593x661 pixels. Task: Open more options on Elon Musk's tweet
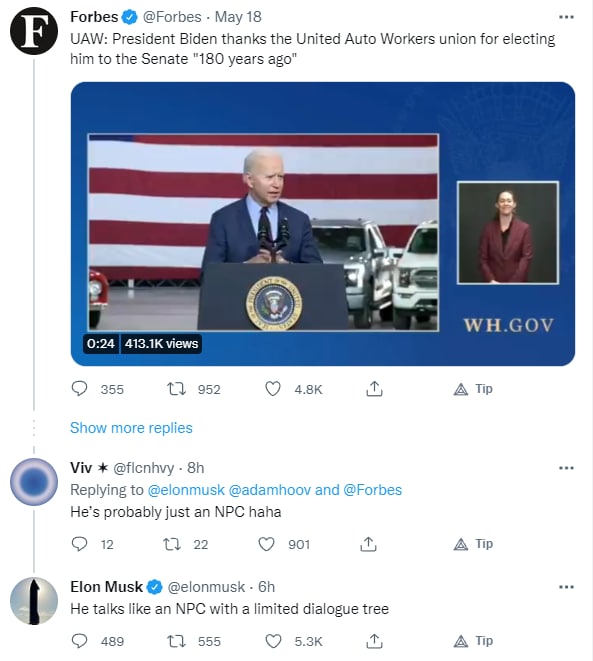click(566, 587)
